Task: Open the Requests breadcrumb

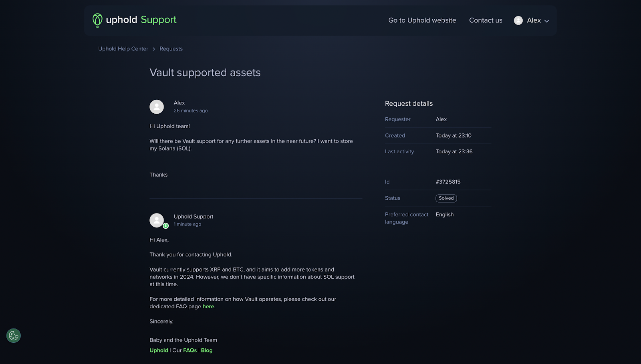Action: pos(171,49)
